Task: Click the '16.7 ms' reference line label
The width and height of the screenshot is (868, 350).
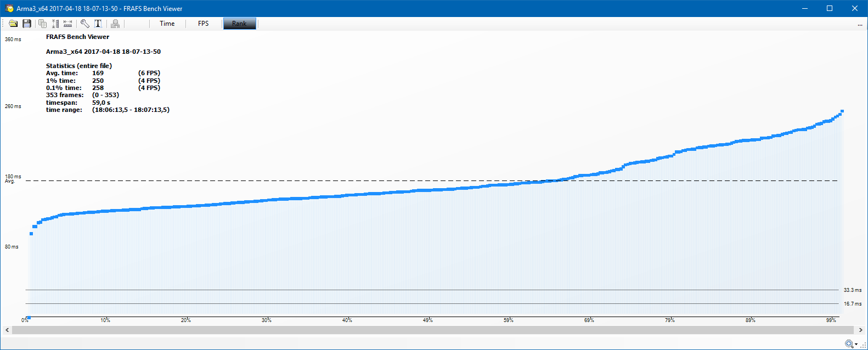Action: (853, 304)
